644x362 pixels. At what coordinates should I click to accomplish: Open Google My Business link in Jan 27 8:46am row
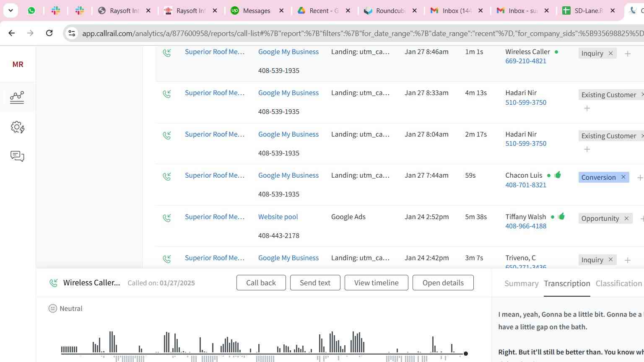(x=288, y=52)
